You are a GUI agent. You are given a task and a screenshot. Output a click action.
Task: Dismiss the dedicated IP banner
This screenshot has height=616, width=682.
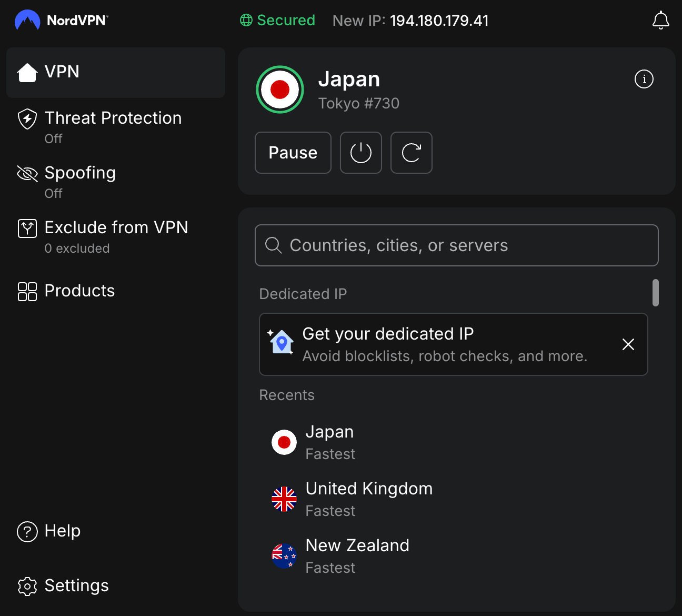click(628, 344)
